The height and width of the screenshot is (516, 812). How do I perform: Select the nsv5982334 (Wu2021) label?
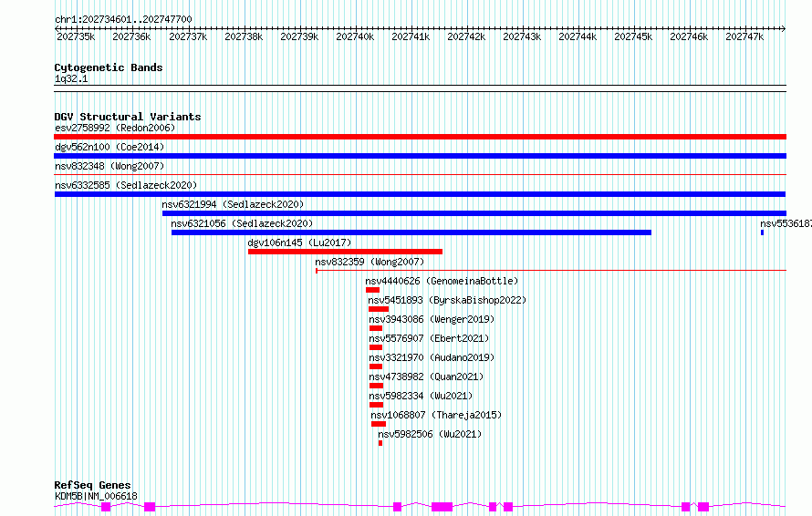point(421,396)
